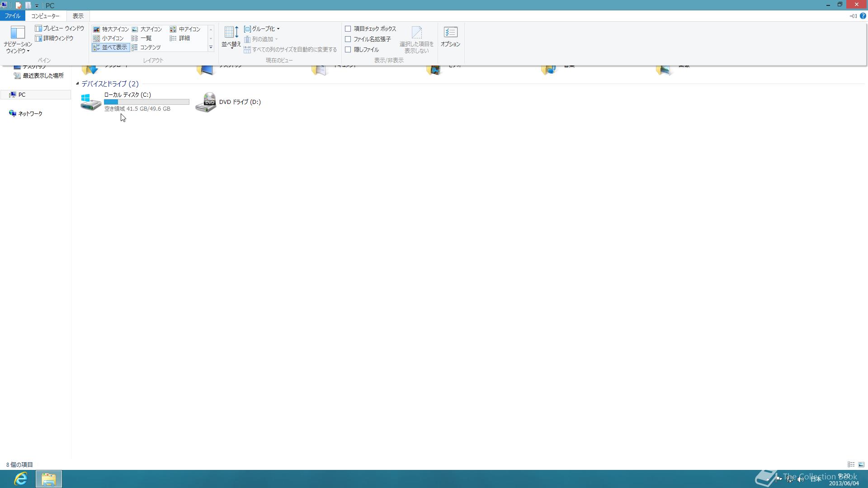Screen dimensions: 868x488
Task: Switch to コンピューター ribbon tab
Action: (x=45, y=16)
